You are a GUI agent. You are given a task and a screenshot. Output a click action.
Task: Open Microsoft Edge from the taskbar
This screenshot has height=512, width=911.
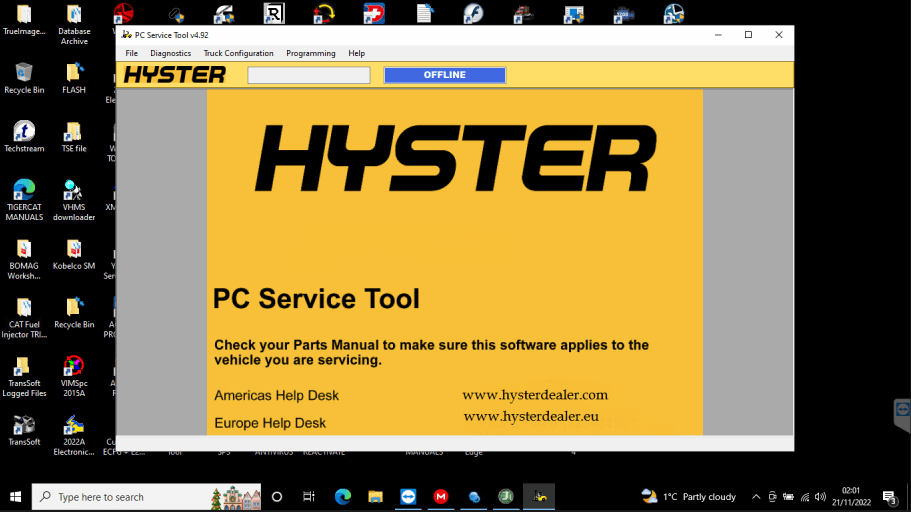pos(343,497)
